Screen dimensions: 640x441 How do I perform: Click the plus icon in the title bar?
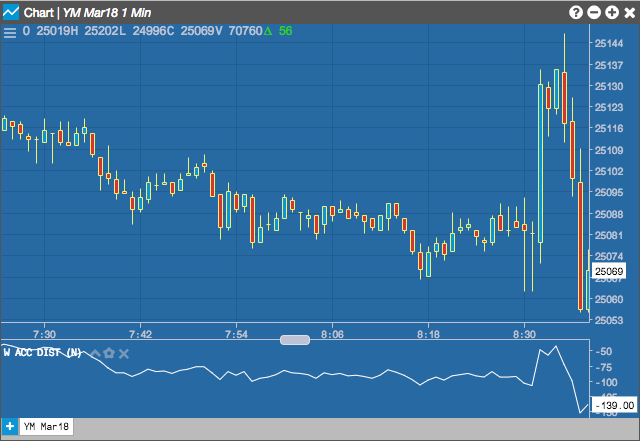click(x=611, y=13)
